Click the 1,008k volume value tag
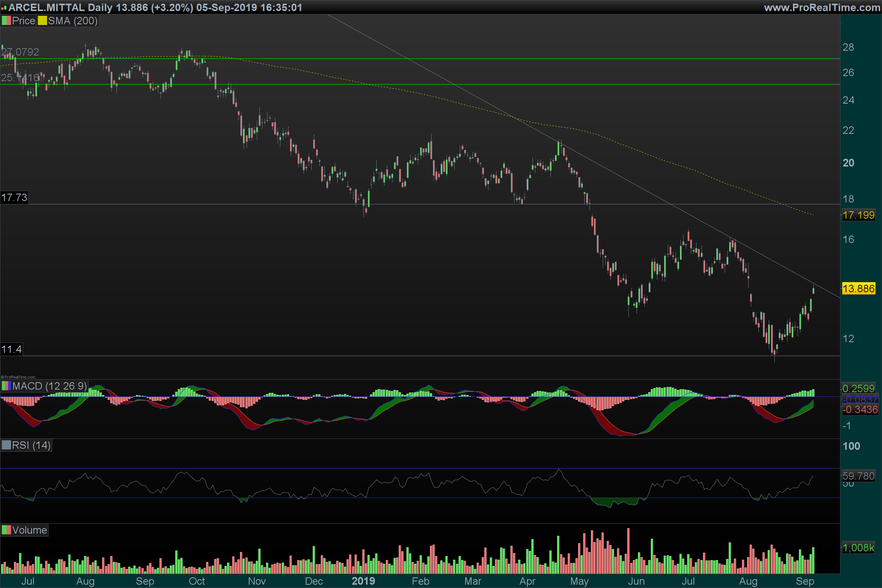Image resolution: width=882 pixels, height=588 pixels. coord(858,548)
